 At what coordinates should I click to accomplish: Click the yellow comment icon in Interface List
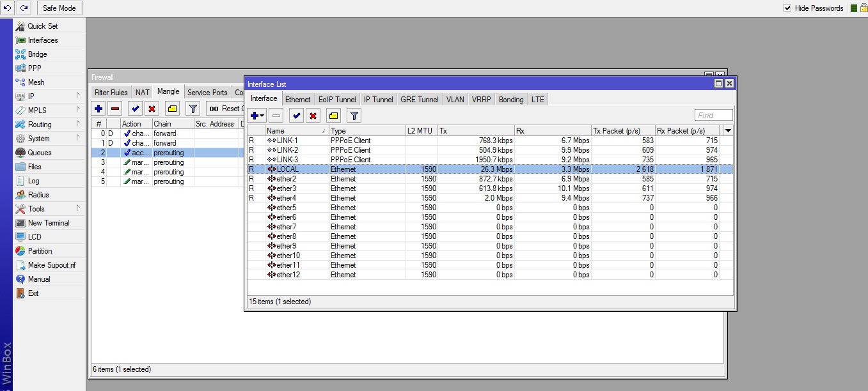[x=333, y=116]
